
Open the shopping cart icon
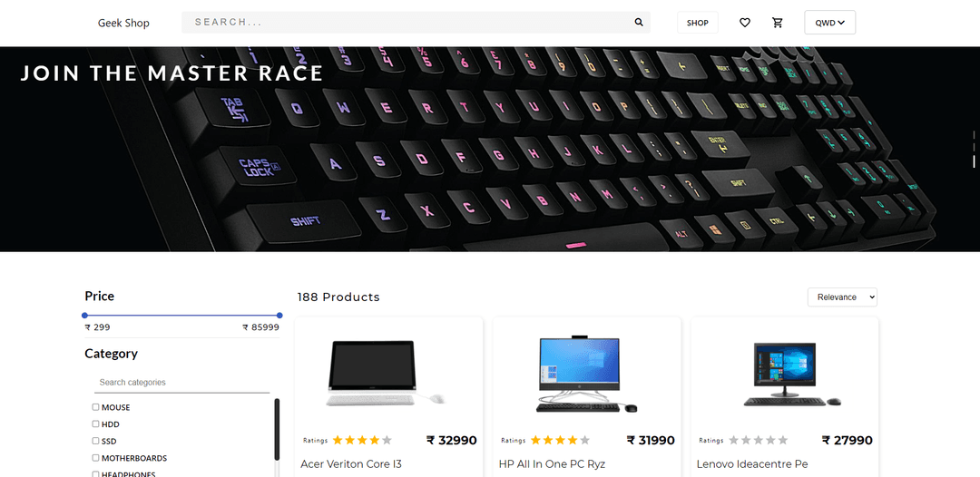(778, 23)
